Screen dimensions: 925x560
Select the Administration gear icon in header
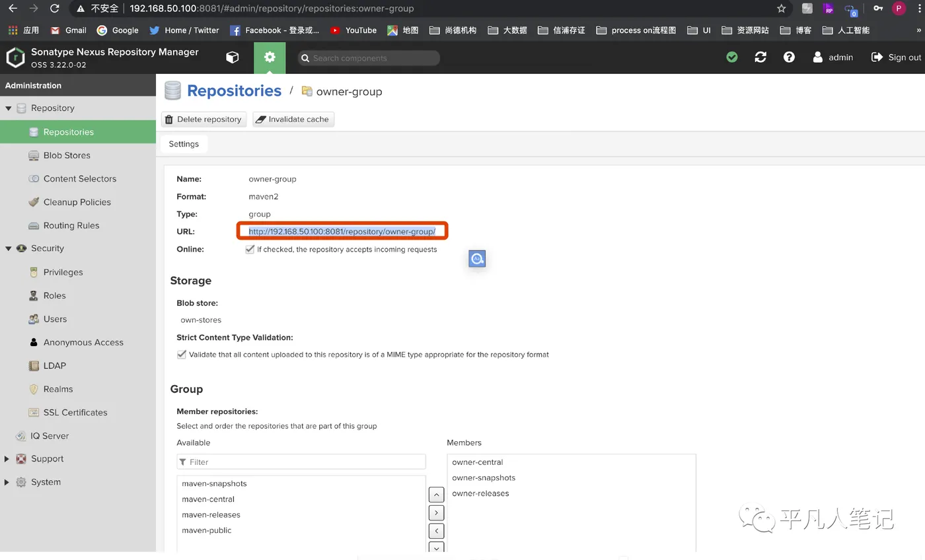click(270, 57)
